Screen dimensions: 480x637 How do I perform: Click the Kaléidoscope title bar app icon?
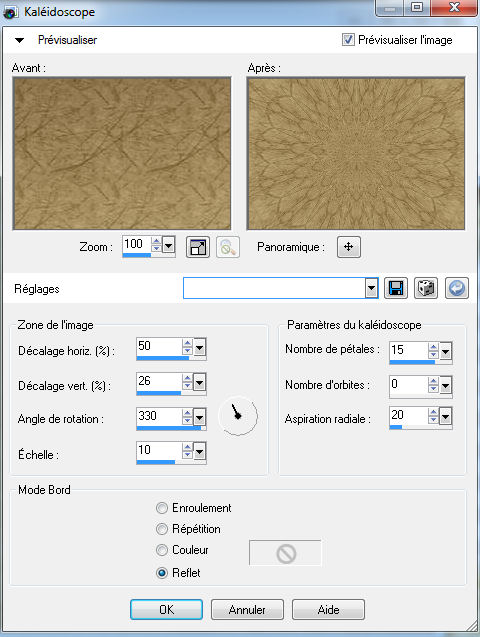click(11, 13)
